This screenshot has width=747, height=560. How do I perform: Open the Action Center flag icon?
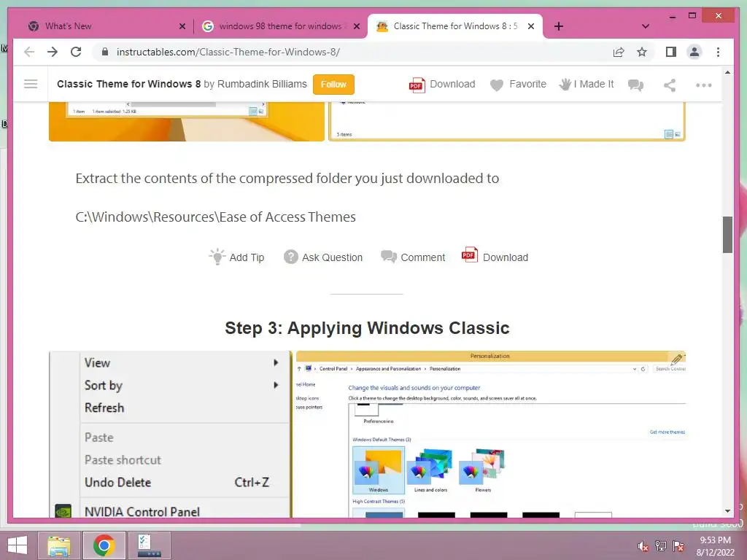point(678,546)
